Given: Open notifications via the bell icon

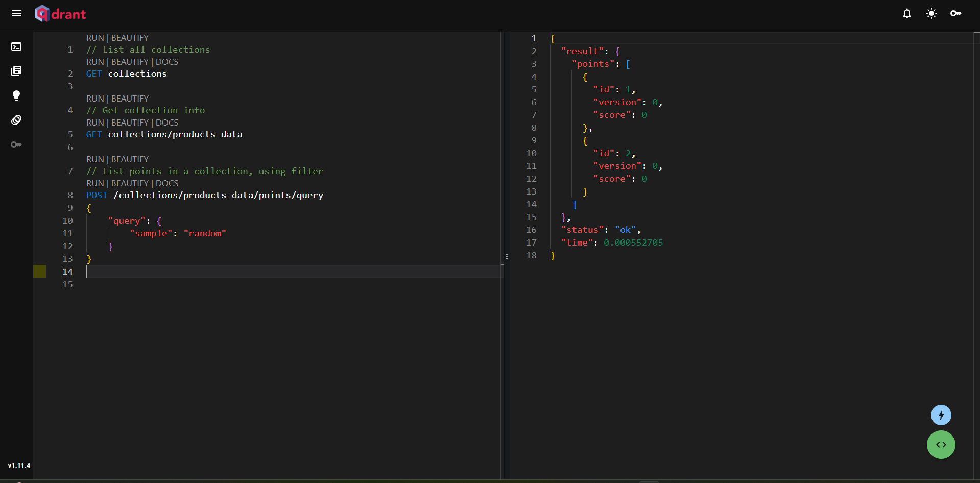Looking at the screenshot, I should click(907, 13).
